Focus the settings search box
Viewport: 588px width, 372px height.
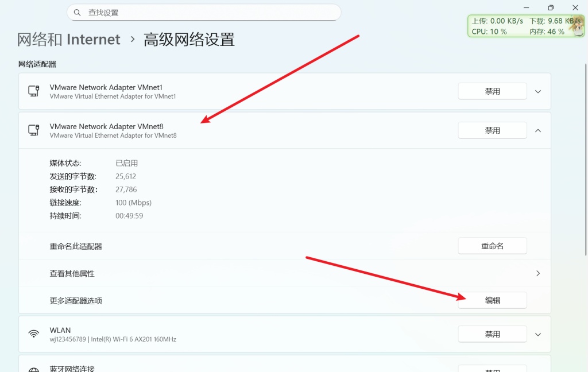[204, 13]
